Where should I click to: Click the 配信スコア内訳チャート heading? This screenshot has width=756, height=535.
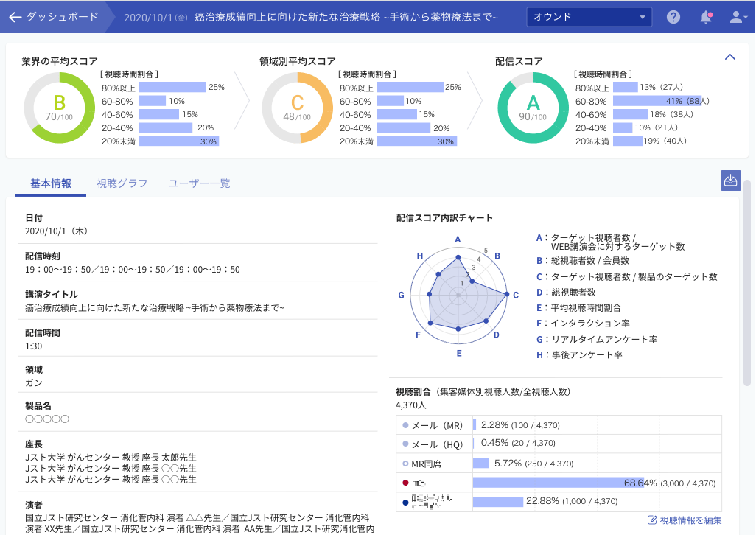tap(444, 218)
